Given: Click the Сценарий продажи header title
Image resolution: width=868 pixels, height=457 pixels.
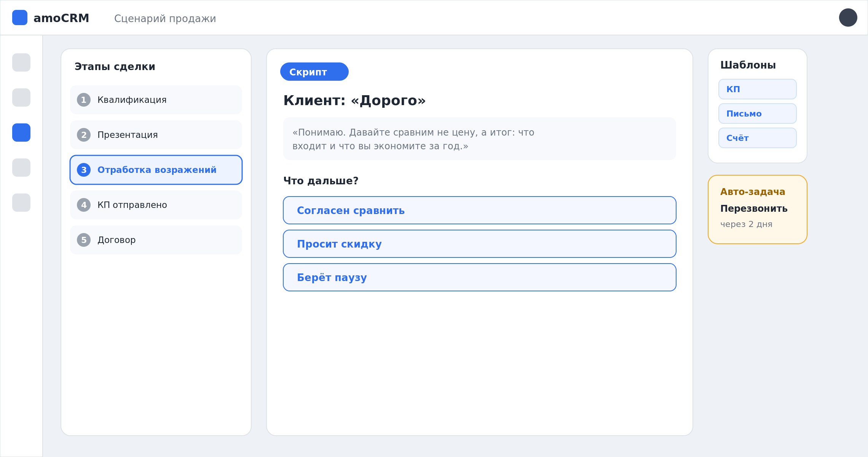Looking at the screenshot, I should pyautogui.click(x=165, y=19).
